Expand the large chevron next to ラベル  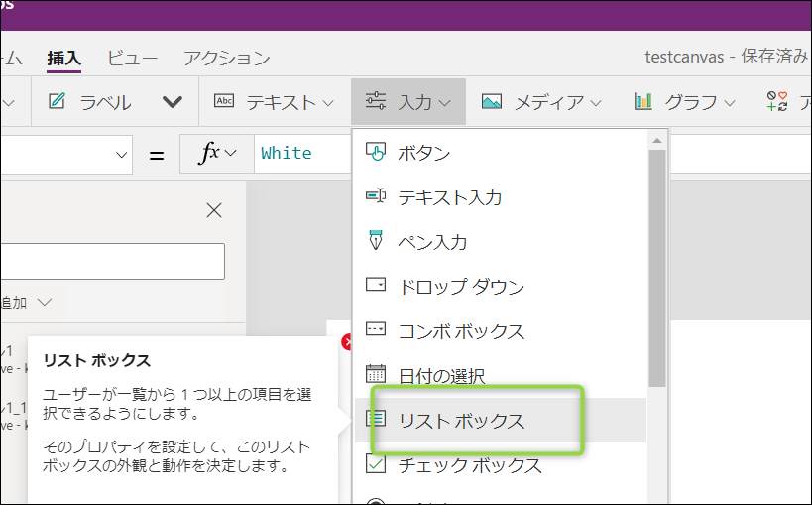click(173, 101)
